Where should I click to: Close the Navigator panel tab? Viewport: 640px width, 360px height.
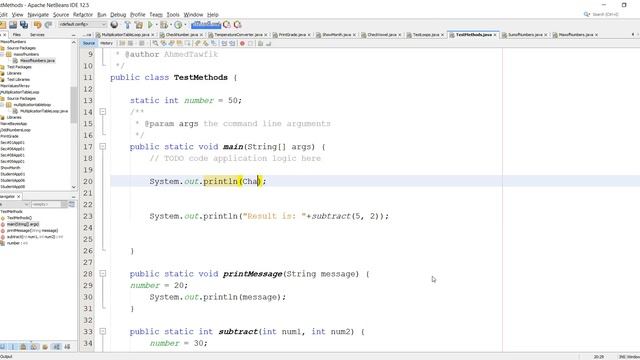coord(18,197)
